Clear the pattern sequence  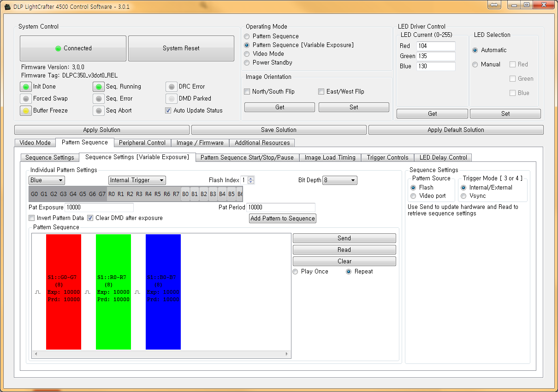[344, 261]
